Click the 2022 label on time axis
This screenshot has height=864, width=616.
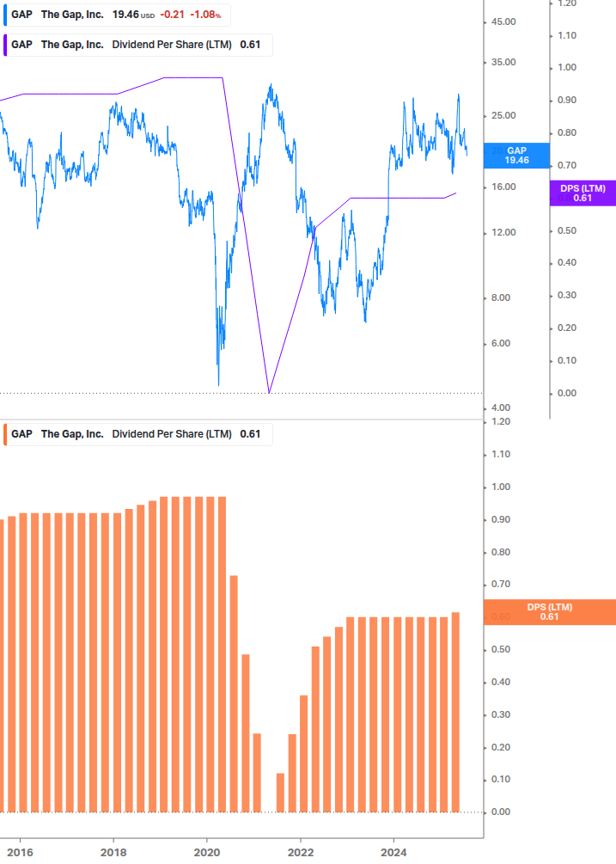301,853
